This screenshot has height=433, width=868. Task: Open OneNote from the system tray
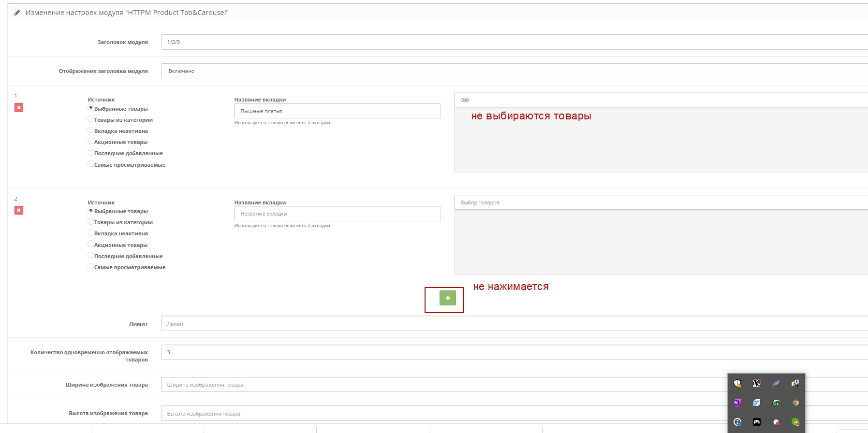coord(737,403)
